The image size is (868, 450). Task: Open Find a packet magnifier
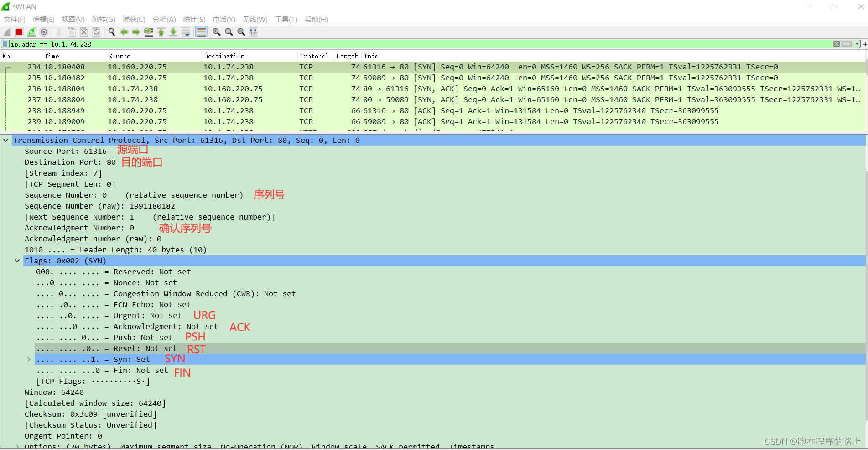pos(111,32)
